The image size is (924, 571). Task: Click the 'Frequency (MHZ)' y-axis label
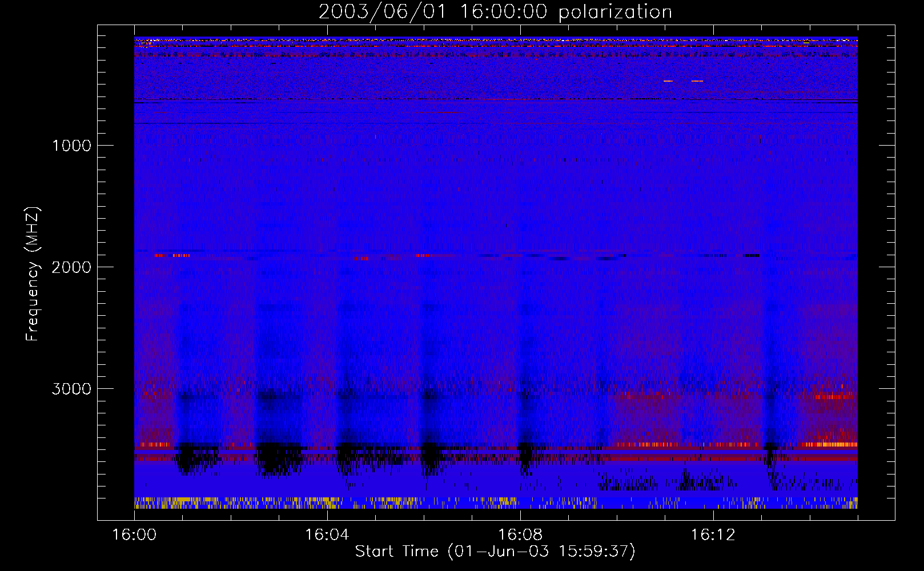33,274
